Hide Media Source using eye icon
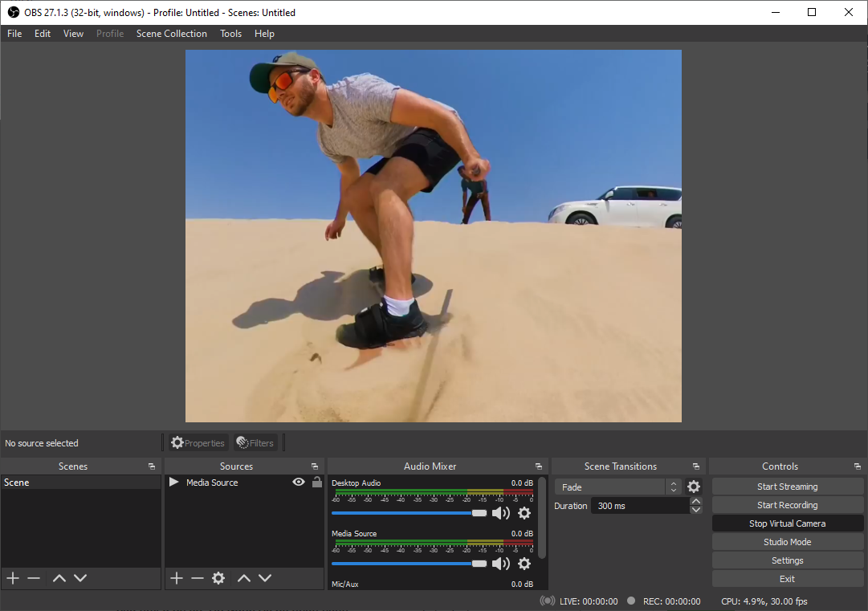 coord(299,483)
